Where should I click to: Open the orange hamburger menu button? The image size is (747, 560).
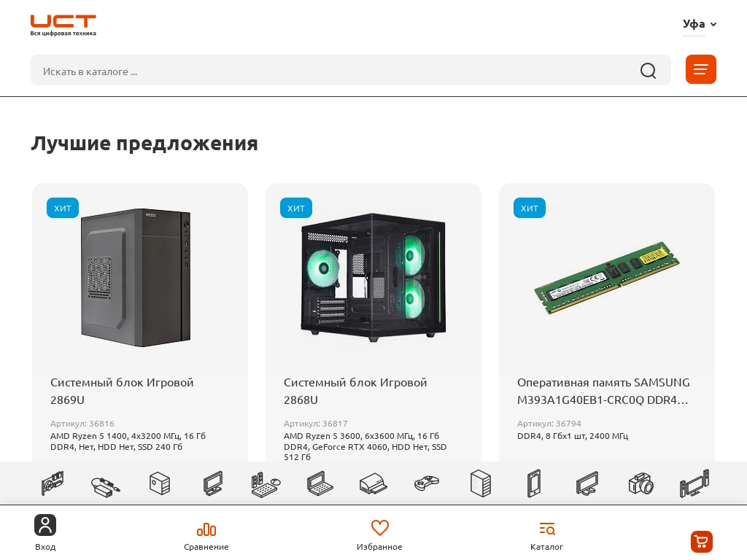click(701, 69)
